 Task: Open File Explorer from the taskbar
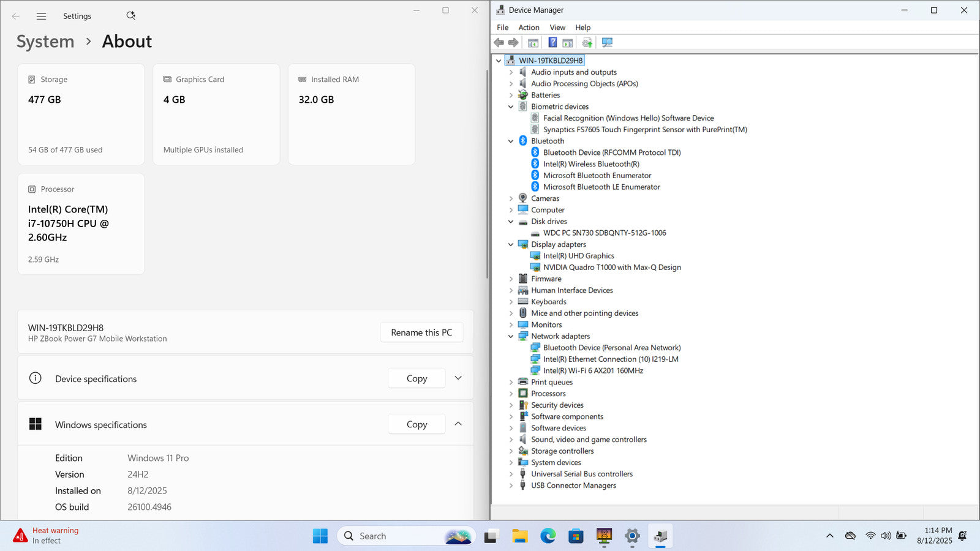point(519,536)
